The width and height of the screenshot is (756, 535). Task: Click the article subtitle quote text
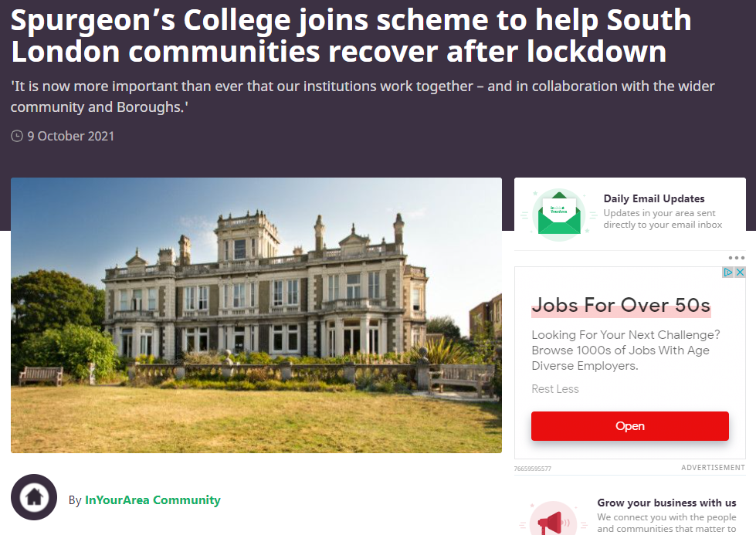click(x=363, y=97)
